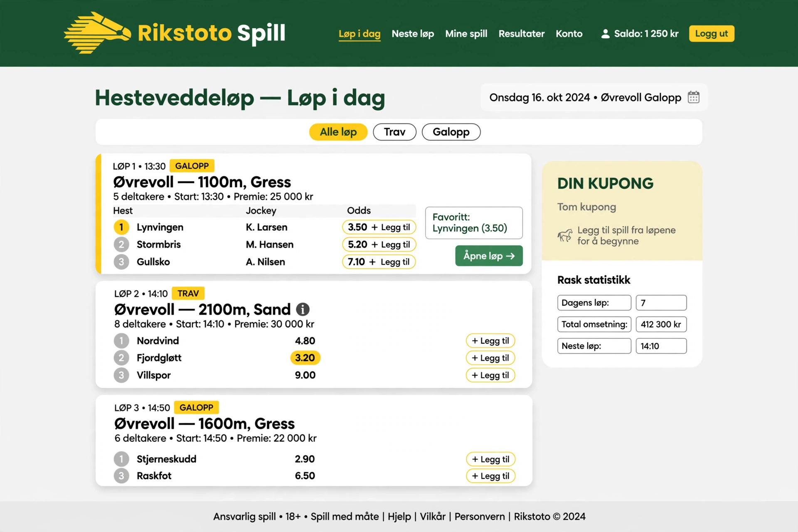This screenshot has height=532, width=798.
Task: Click the Rikstoto horse head logo
Action: coord(97,33)
